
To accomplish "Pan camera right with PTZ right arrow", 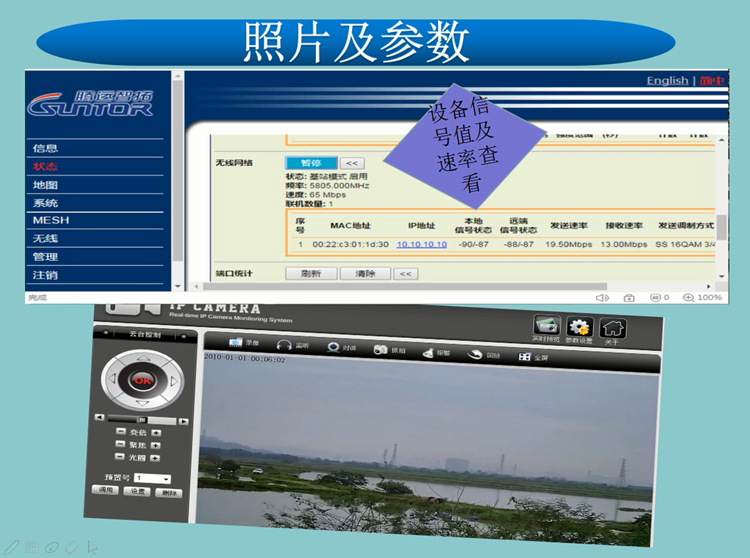I will pos(174,382).
